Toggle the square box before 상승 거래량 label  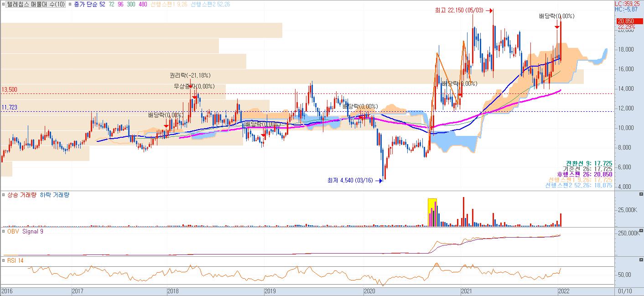click(3, 195)
